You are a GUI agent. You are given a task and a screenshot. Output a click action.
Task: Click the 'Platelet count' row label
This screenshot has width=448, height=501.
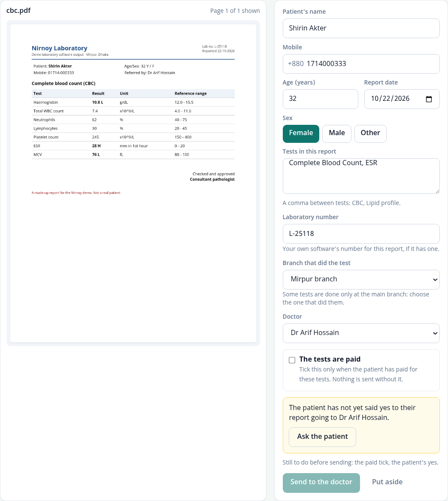pyautogui.click(x=46, y=137)
